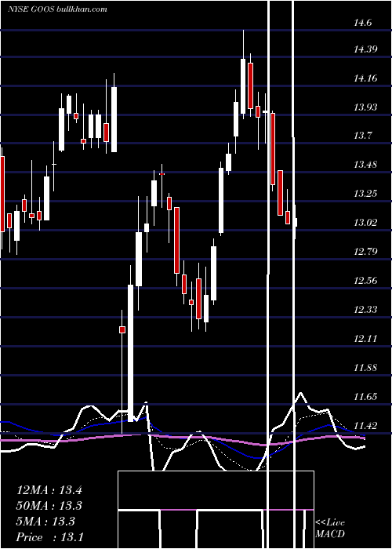
Task: Click the tallest white candlestick near 12.56
Action: [130, 353]
